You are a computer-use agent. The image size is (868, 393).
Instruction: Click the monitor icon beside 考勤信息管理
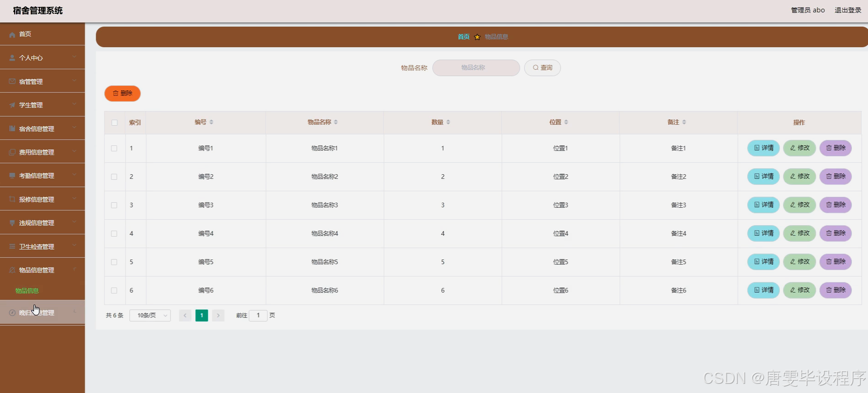tap(12, 176)
